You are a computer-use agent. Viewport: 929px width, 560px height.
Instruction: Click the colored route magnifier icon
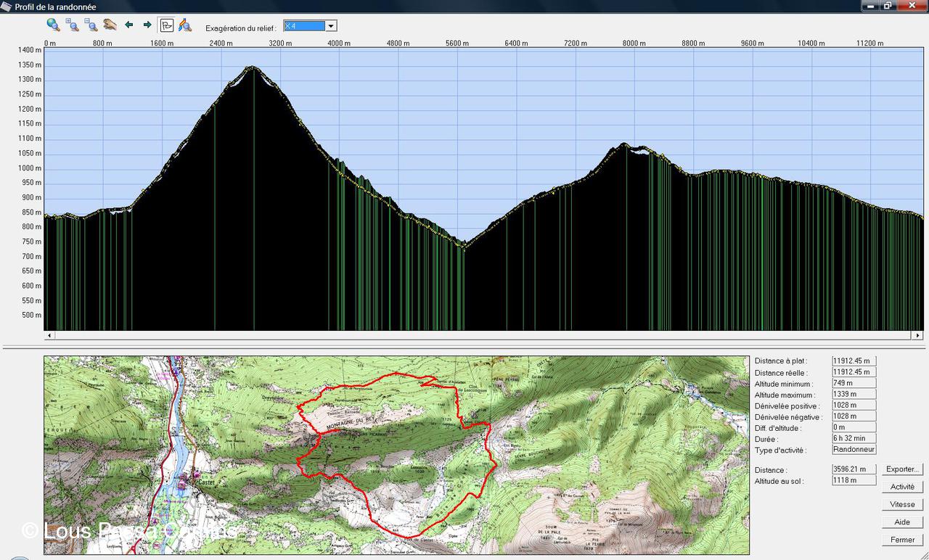click(x=185, y=25)
